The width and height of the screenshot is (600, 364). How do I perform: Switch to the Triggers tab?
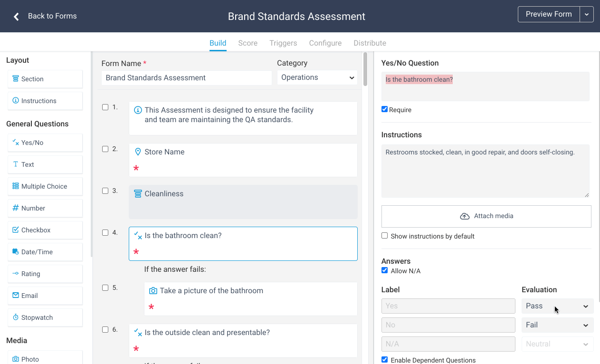(283, 43)
